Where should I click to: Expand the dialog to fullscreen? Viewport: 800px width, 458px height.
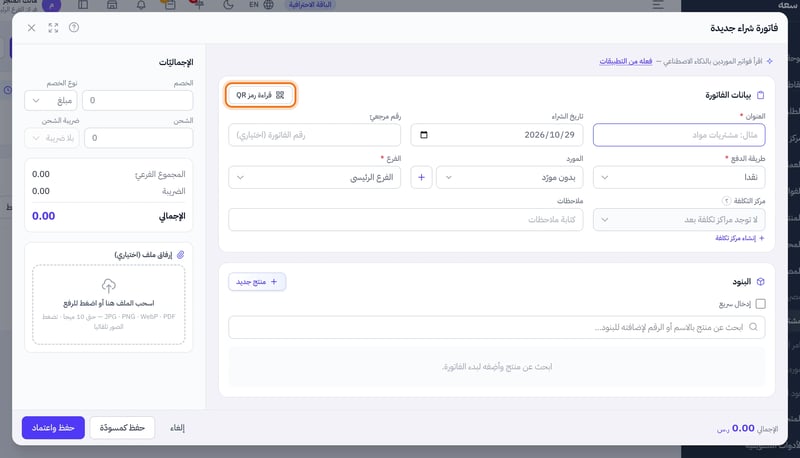(x=53, y=28)
